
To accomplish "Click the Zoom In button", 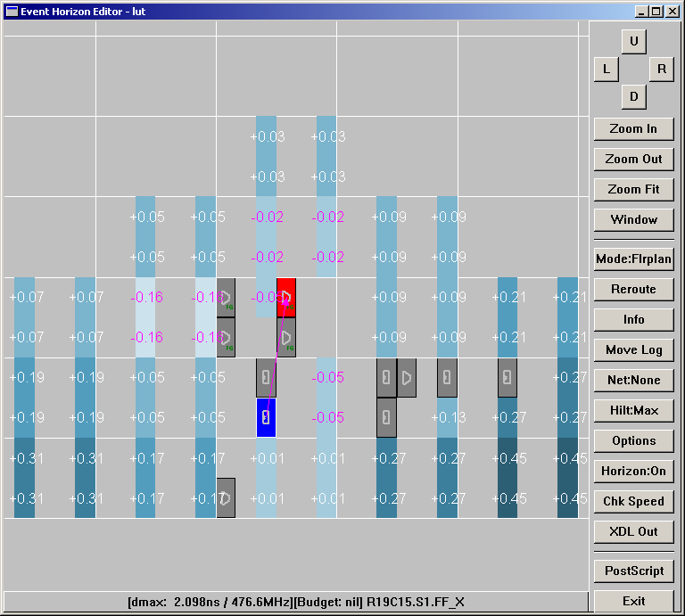I will coord(633,128).
